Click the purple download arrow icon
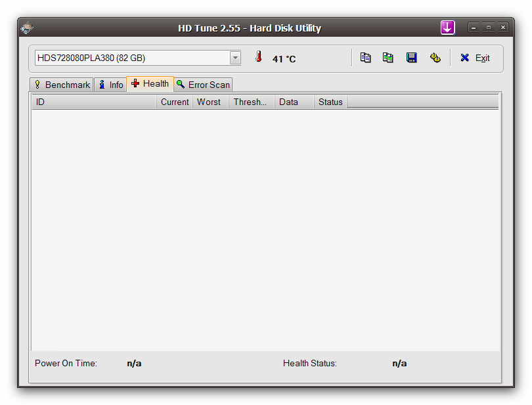This screenshot has height=405, width=532. pyautogui.click(x=447, y=28)
